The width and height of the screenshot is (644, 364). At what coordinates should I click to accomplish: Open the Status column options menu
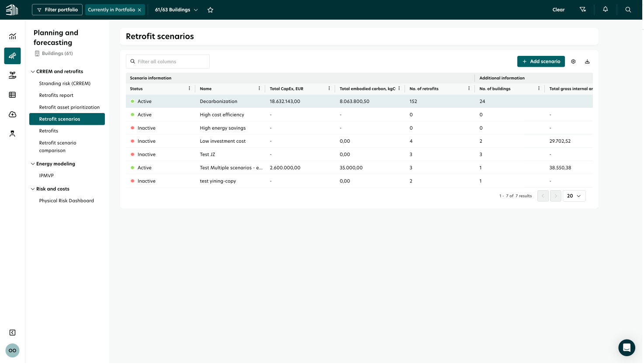click(189, 89)
